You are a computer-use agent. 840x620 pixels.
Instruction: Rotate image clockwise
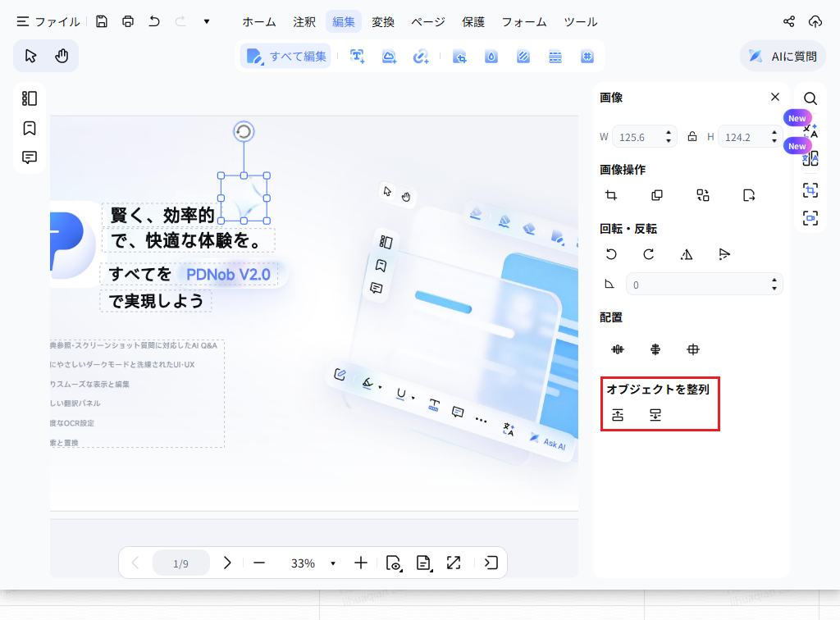[x=649, y=254]
